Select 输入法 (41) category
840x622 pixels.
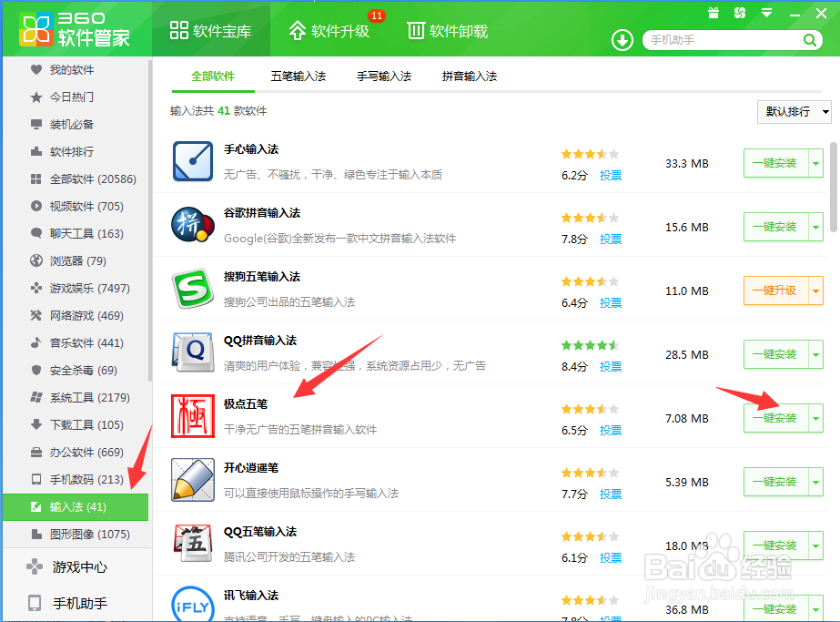tap(76, 507)
